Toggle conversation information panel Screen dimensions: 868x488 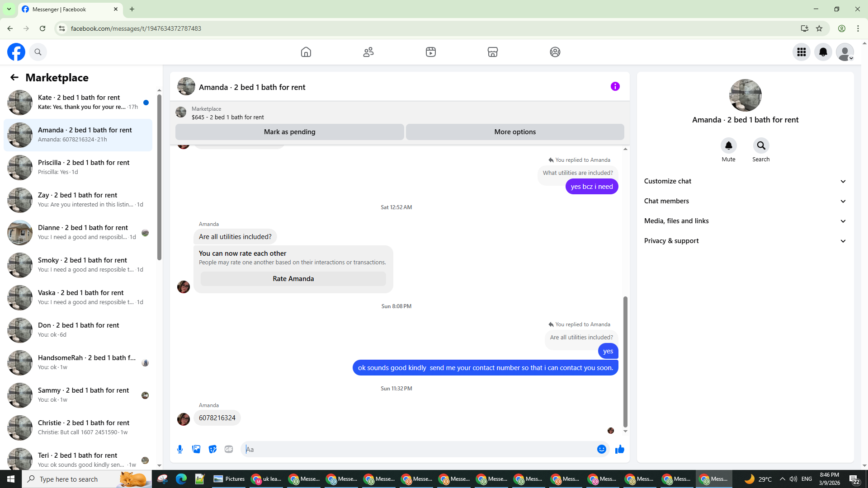(615, 86)
